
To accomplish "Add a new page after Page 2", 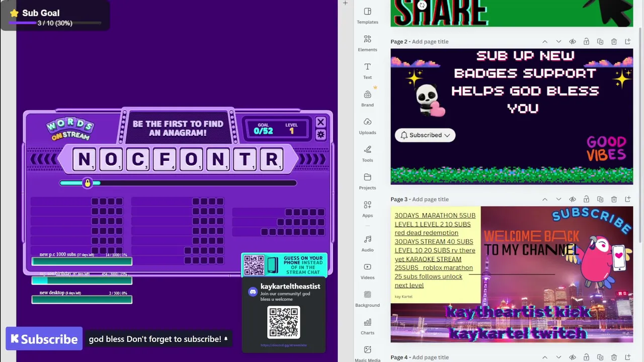I will coord(628,42).
